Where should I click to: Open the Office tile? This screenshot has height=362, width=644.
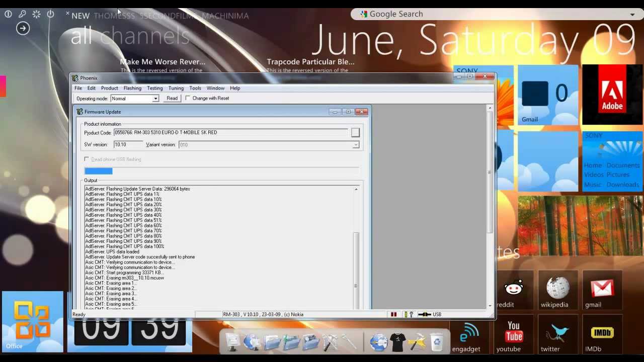click(x=32, y=321)
